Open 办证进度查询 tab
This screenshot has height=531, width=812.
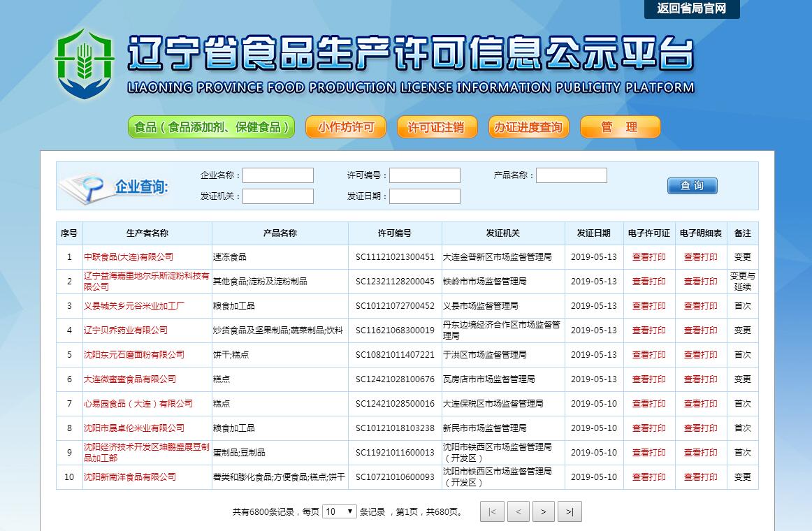pos(528,127)
